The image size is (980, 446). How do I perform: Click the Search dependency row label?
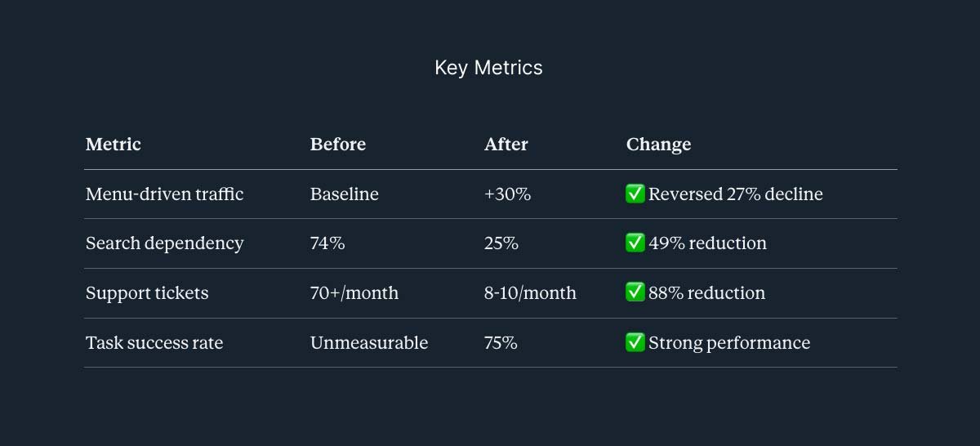click(x=165, y=243)
